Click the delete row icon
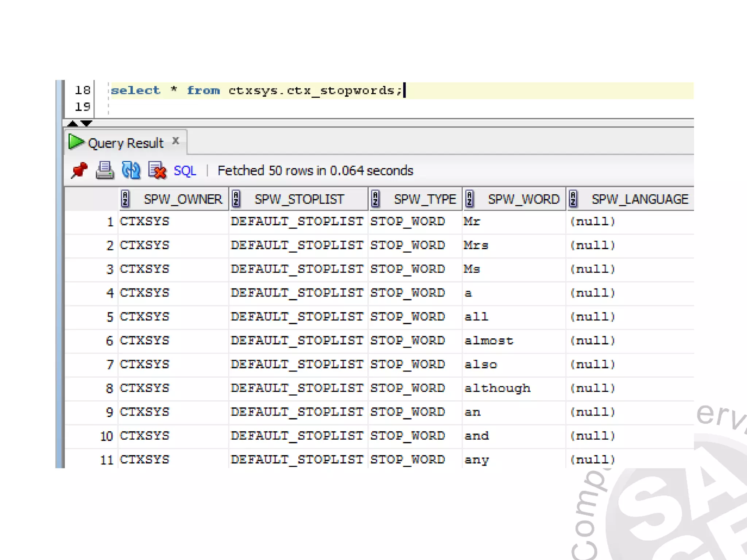Image resolution: width=747 pixels, height=560 pixels. pyautogui.click(x=157, y=170)
